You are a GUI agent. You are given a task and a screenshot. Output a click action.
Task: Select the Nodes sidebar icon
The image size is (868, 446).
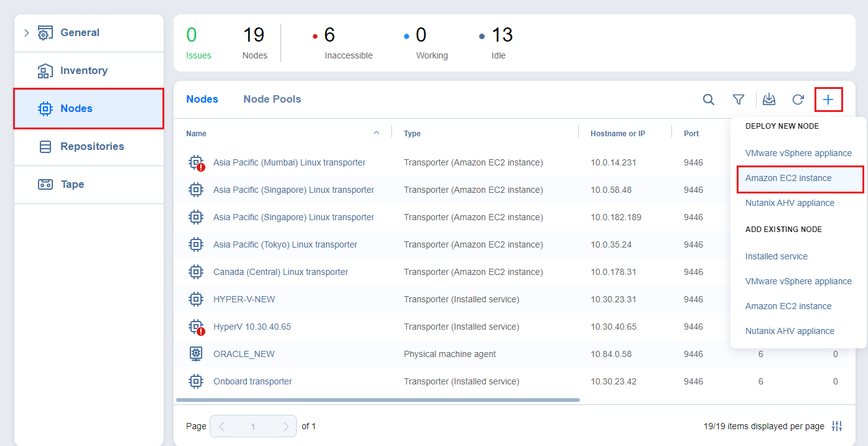tap(45, 108)
